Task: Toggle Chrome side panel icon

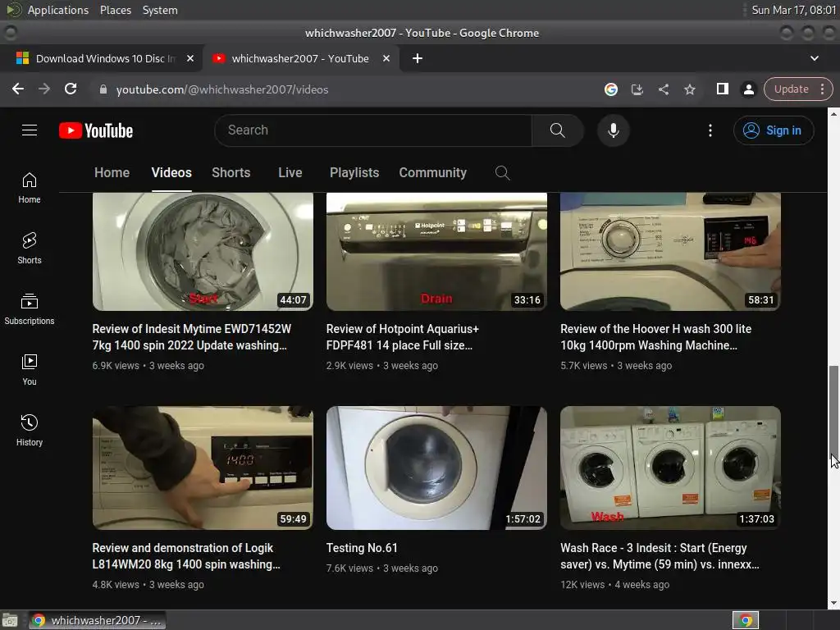Action: tap(722, 89)
